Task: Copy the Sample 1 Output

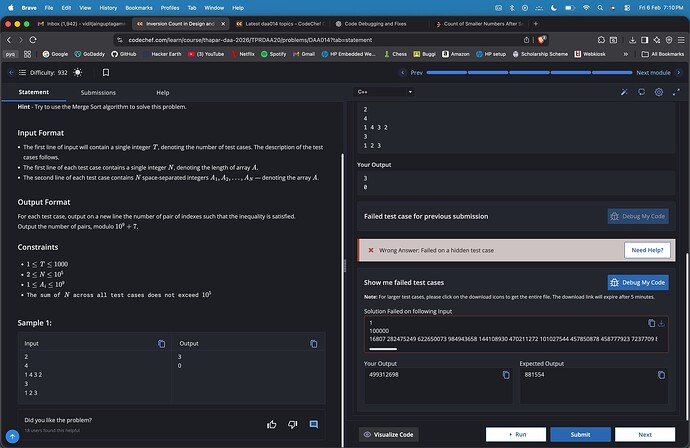Action: [x=314, y=344]
